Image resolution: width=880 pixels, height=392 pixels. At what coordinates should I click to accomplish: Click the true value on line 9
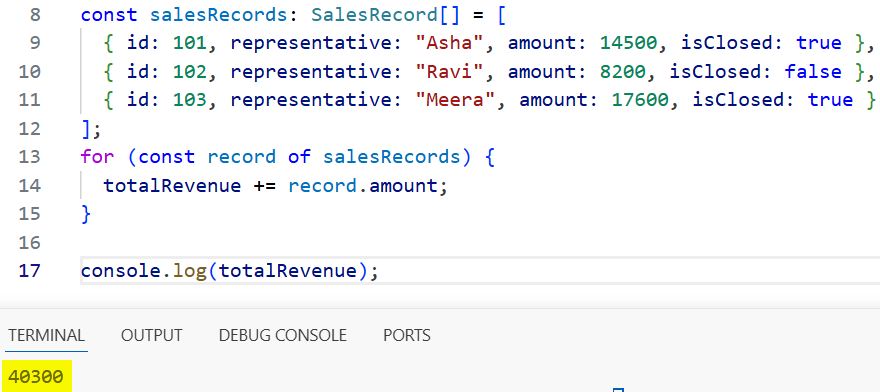pyautogui.click(x=819, y=43)
